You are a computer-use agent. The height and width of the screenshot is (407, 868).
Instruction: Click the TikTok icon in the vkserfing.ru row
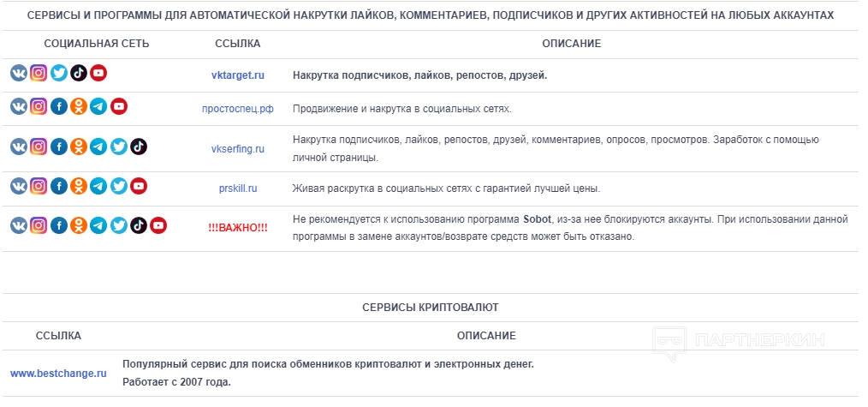[139, 147]
